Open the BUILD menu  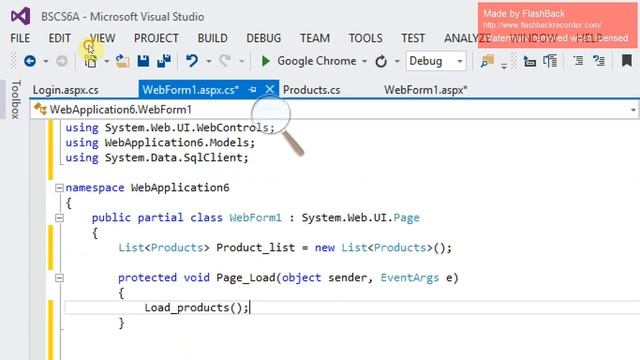point(213,38)
